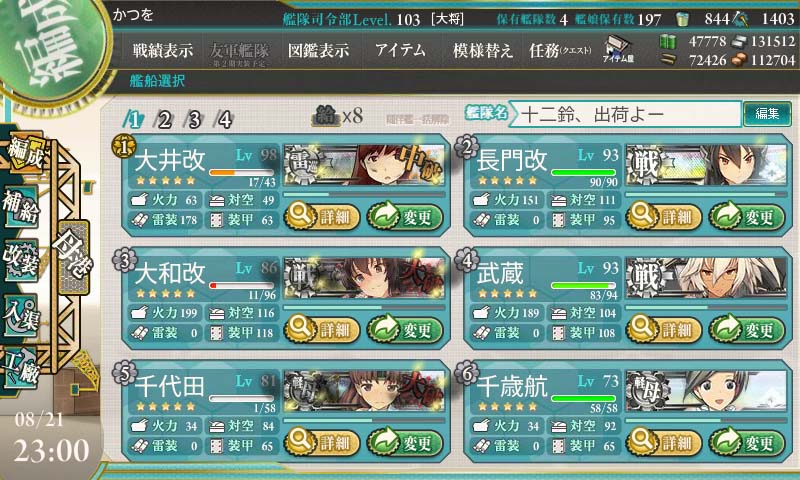Click the 編成 organize sidebar icon
Screen dimensions: 800x480
click(23, 153)
